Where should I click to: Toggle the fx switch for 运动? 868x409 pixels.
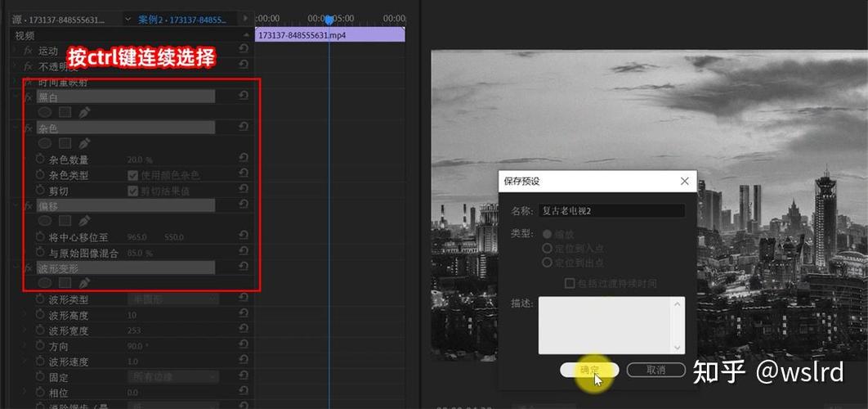point(29,51)
